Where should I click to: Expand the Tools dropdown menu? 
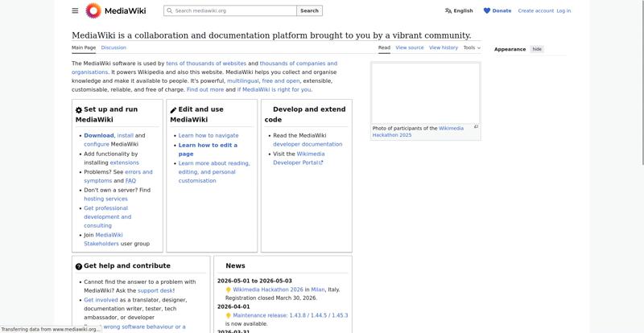tap(472, 47)
